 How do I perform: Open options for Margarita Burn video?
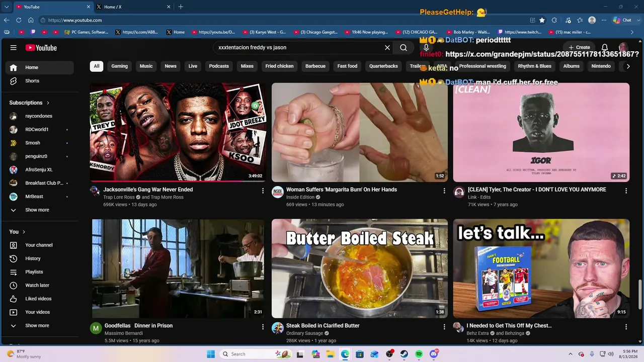tap(444, 191)
